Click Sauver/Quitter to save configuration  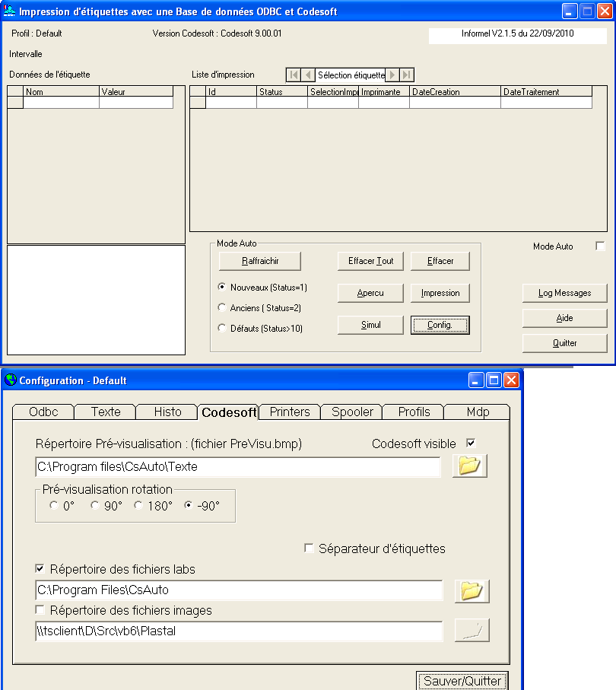pos(462,681)
